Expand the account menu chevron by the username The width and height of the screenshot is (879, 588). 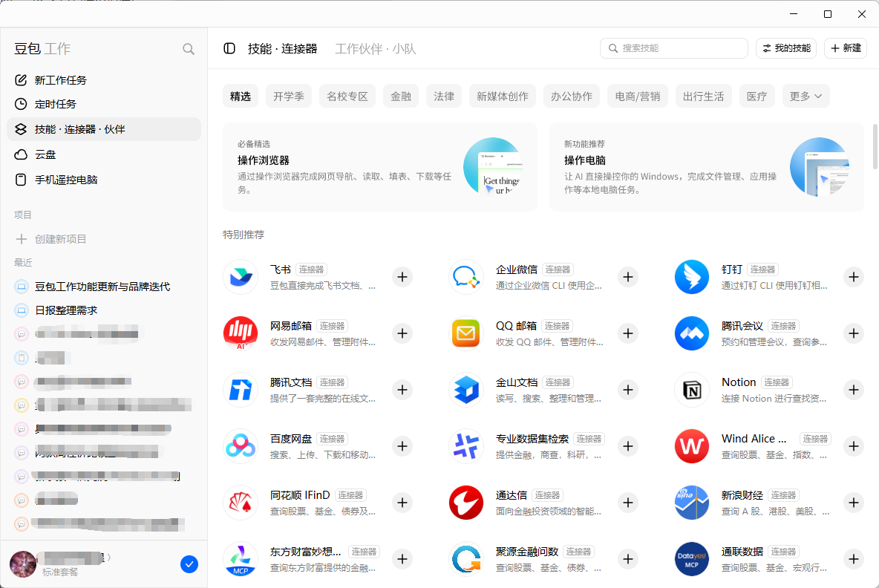tap(109, 557)
